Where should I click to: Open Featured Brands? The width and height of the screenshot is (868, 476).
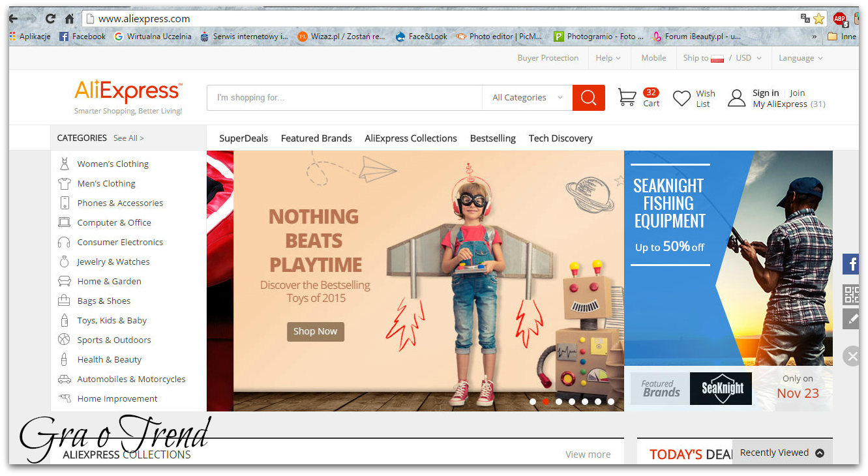pos(316,138)
